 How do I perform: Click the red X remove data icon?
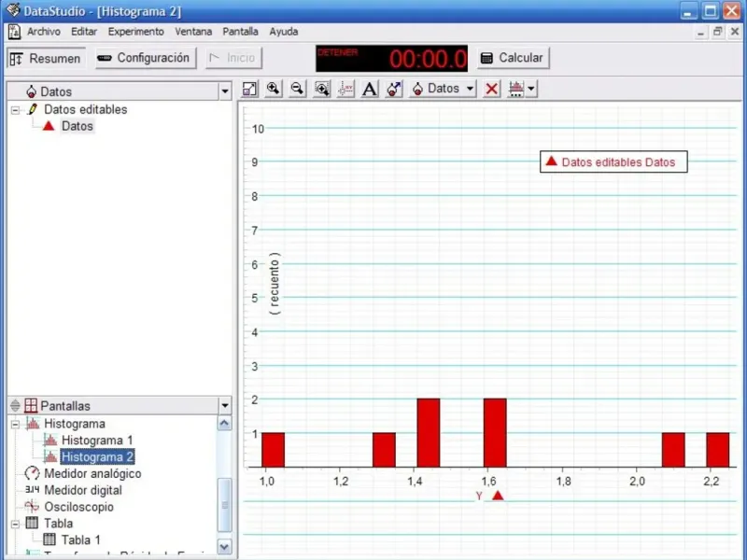pyautogui.click(x=492, y=89)
